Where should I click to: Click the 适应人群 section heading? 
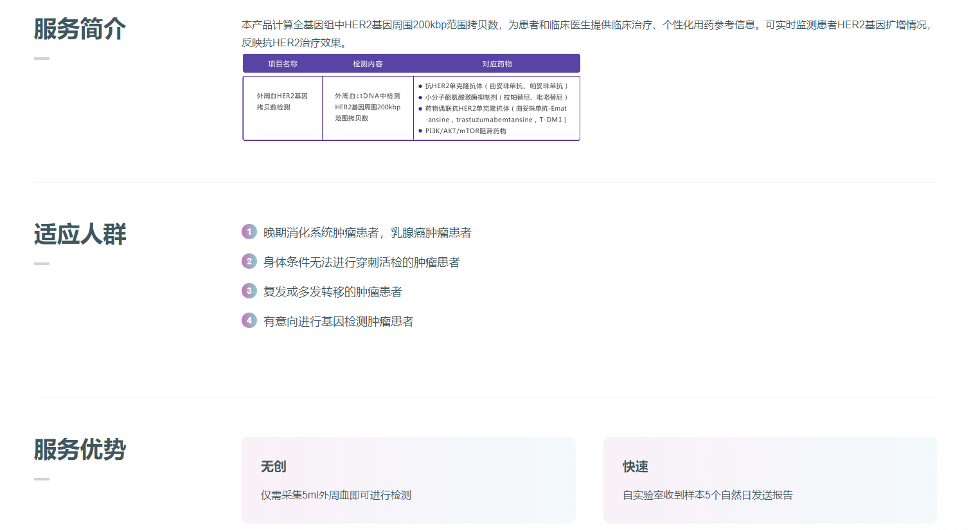pyautogui.click(x=80, y=234)
